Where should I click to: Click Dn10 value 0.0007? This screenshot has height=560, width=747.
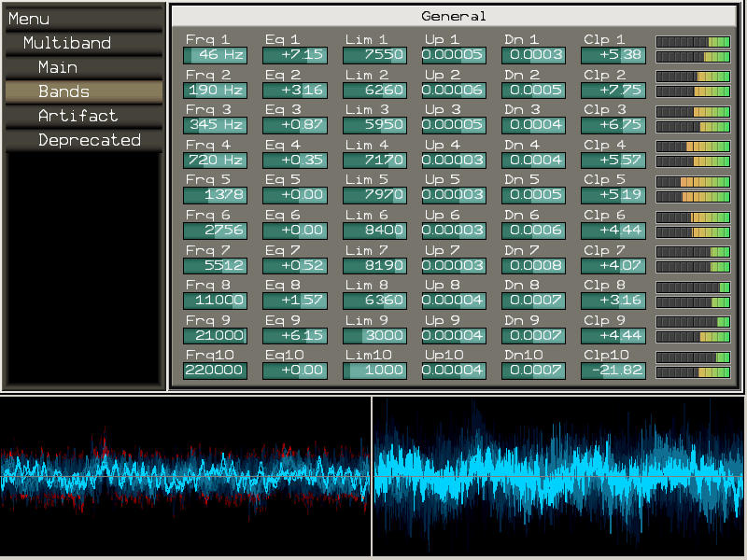click(533, 370)
